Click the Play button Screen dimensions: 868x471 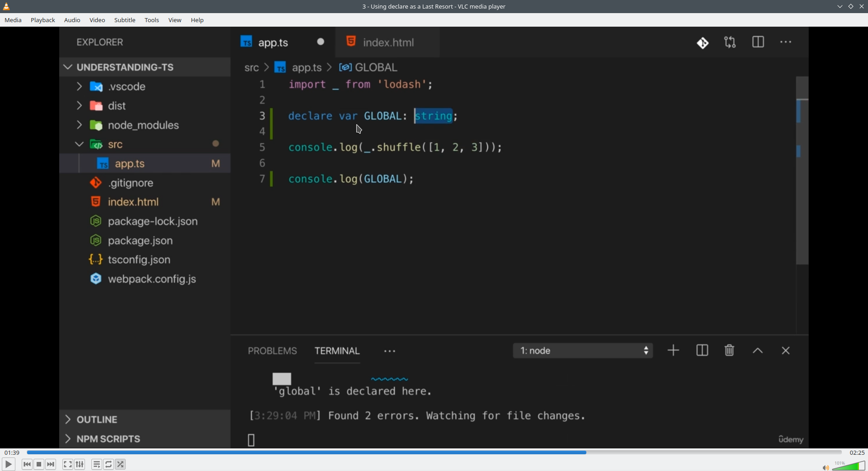8,464
